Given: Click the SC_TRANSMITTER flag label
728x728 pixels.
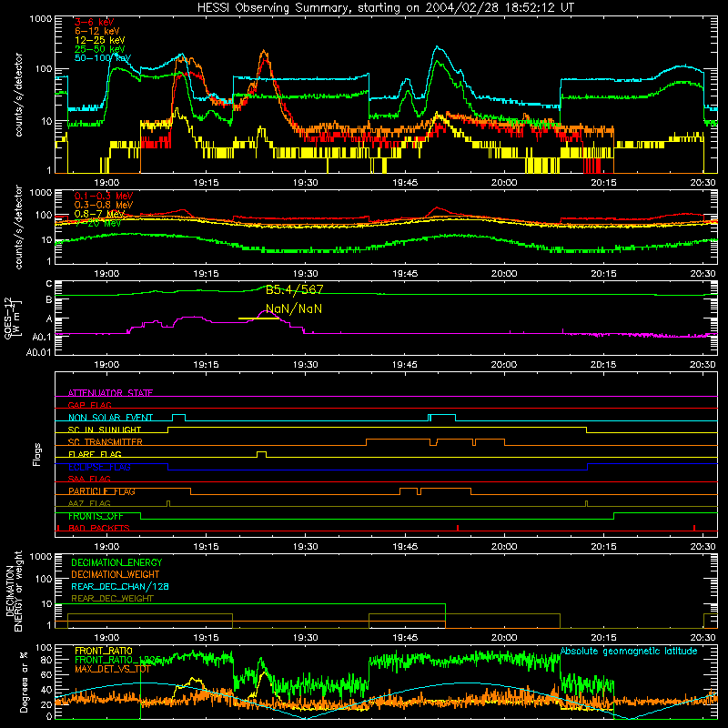Looking at the screenshot, I should 106,442.
